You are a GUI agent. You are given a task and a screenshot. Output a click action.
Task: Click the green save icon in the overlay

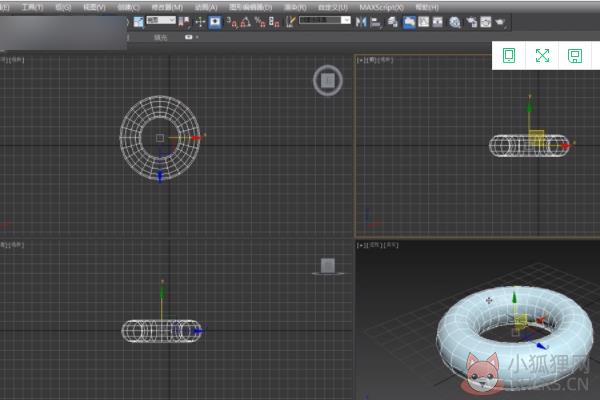click(575, 56)
